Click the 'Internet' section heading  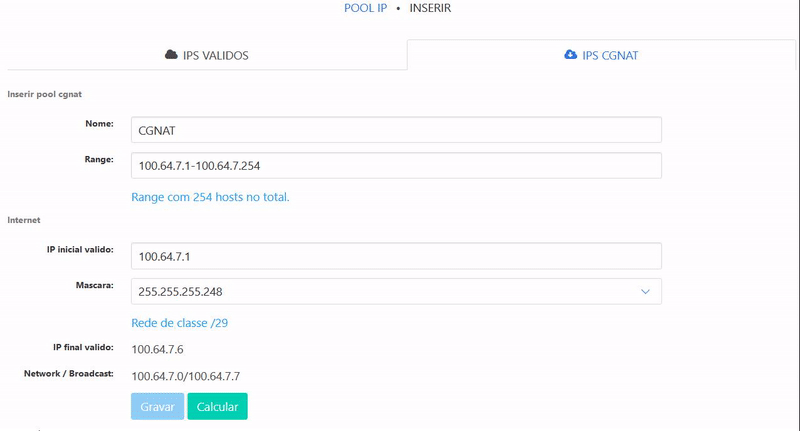click(x=25, y=219)
